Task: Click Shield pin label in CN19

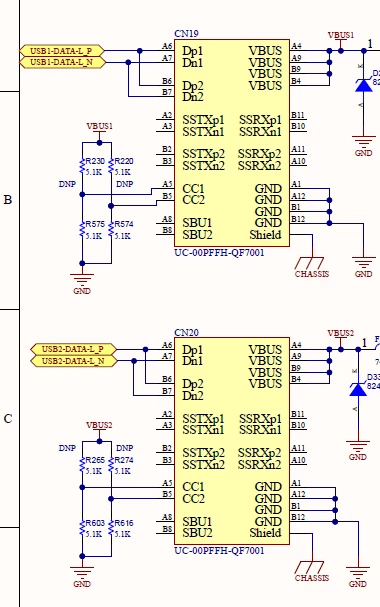Action: 265,235
